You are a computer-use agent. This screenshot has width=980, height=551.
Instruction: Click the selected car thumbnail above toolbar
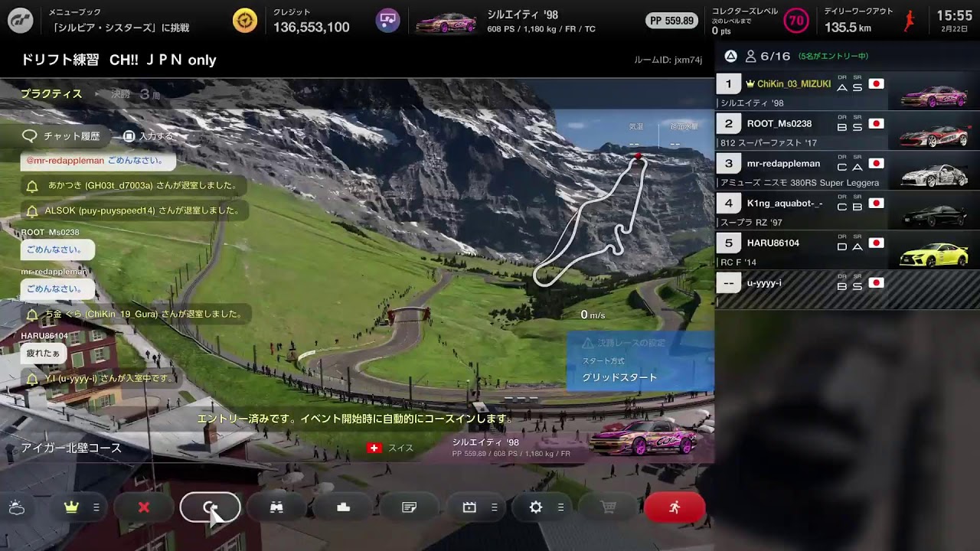[644, 438]
